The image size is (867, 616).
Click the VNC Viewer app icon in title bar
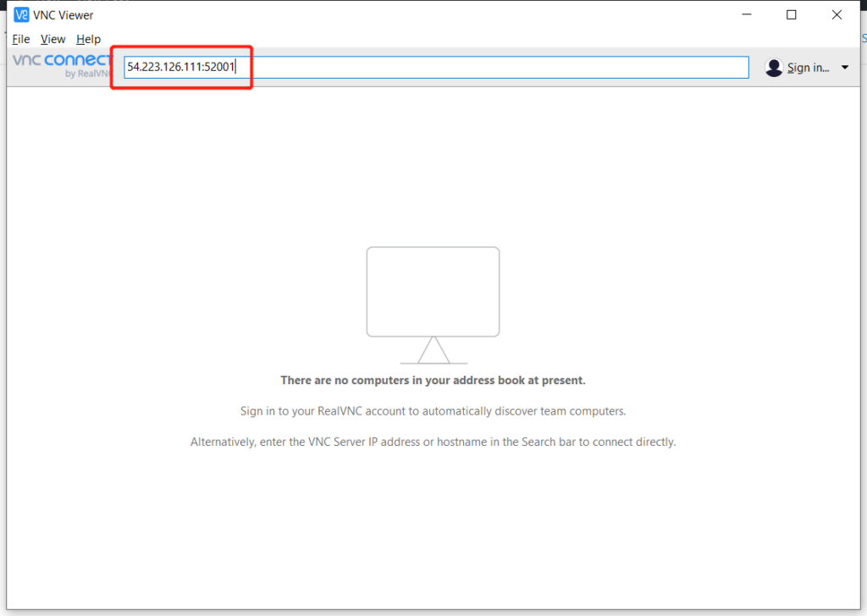pyautogui.click(x=21, y=14)
